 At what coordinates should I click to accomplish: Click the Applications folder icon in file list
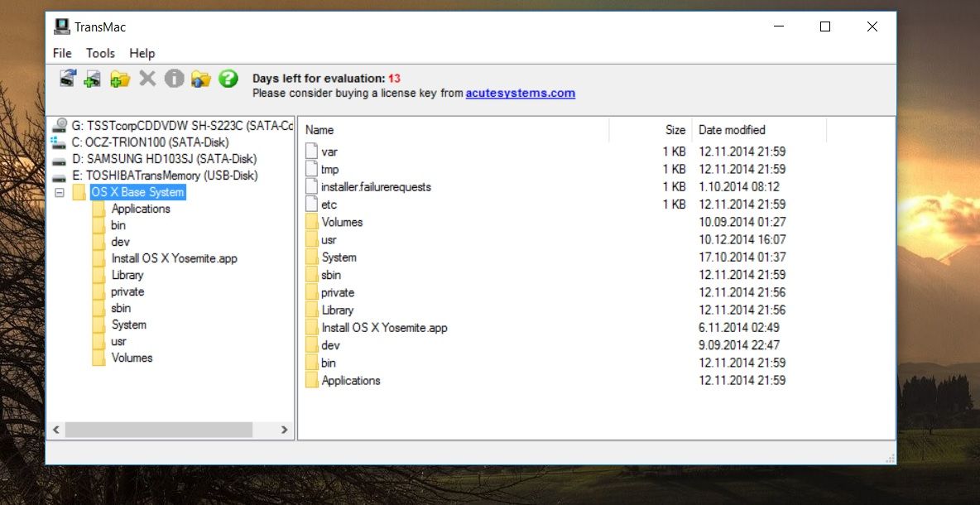[x=312, y=380]
